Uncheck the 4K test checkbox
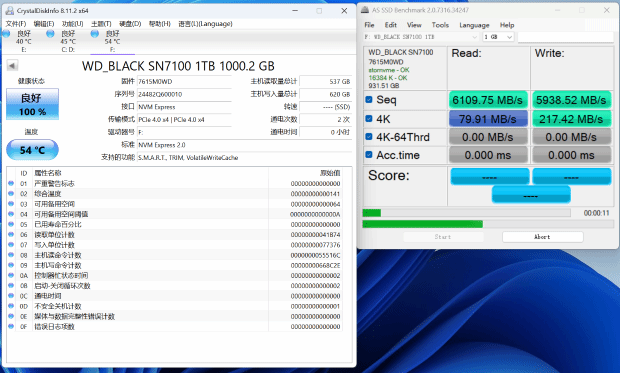 [369, 118]
